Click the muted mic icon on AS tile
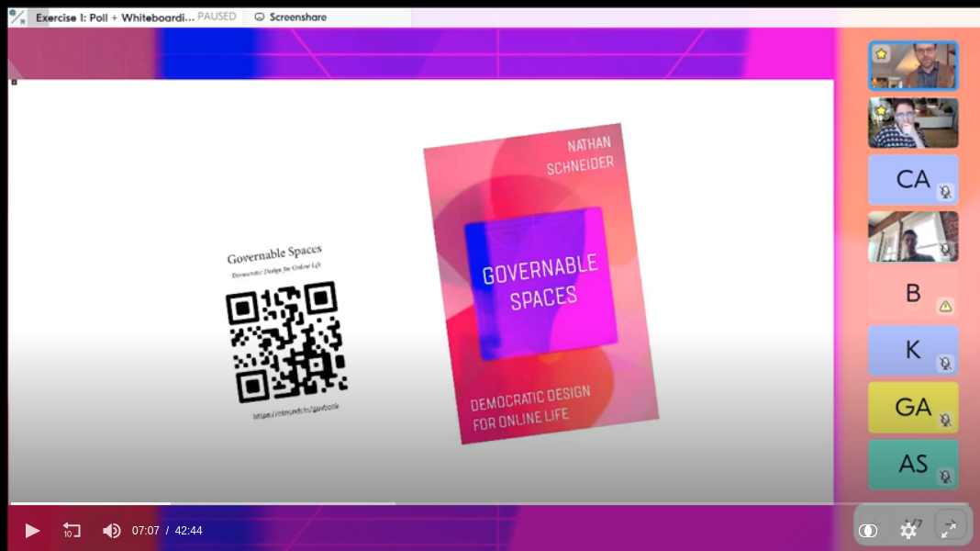The image size is (980, 551). (x=945, y=477)
